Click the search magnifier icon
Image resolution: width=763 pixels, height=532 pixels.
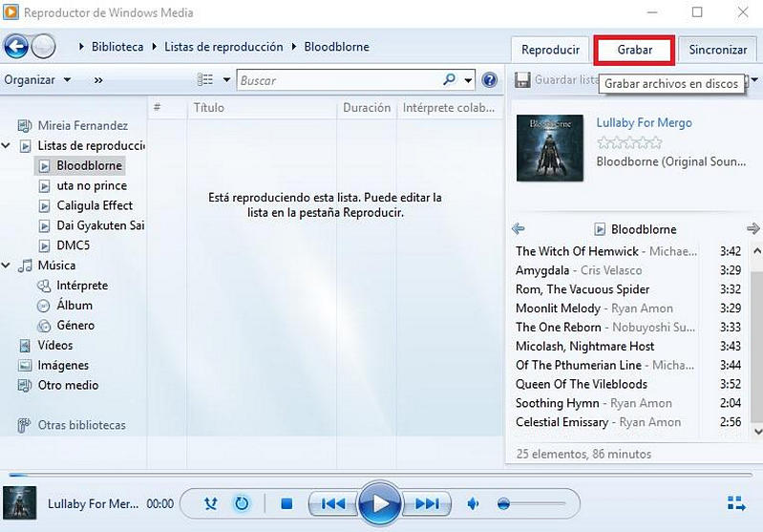coord(450,79)
